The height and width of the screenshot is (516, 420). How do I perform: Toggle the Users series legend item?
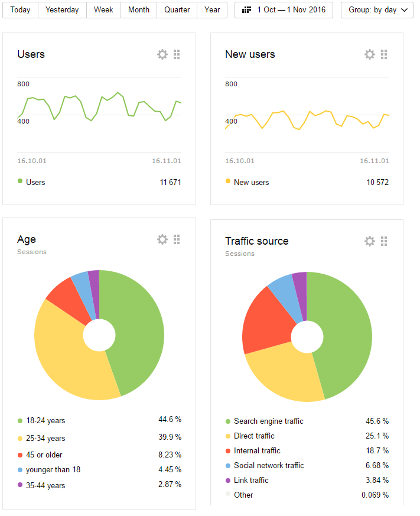(35, 182)
